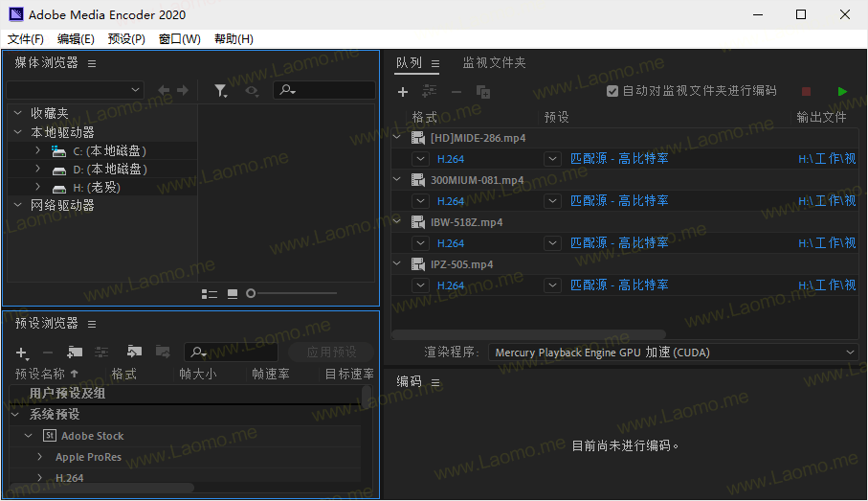This screenshot has width=868, height=501.
Task: Click 匹配源 - 高比特率 preset of IPZ-505.mp4
Action: (x=619, y=285)
